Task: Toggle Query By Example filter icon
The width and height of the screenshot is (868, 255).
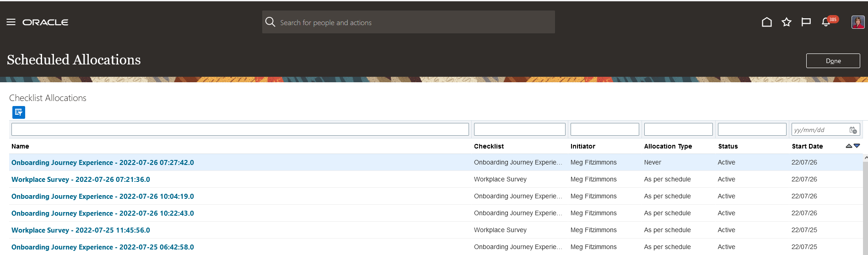Action: (x=19, y=112)
